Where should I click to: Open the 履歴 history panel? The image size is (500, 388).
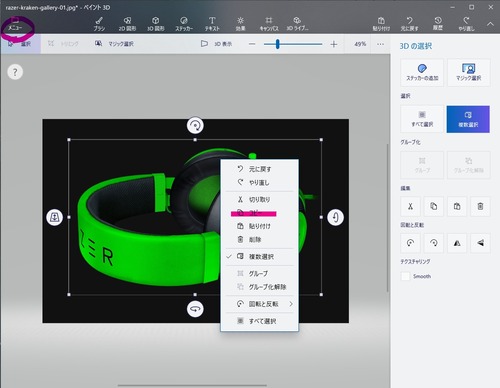coord(438,24)
